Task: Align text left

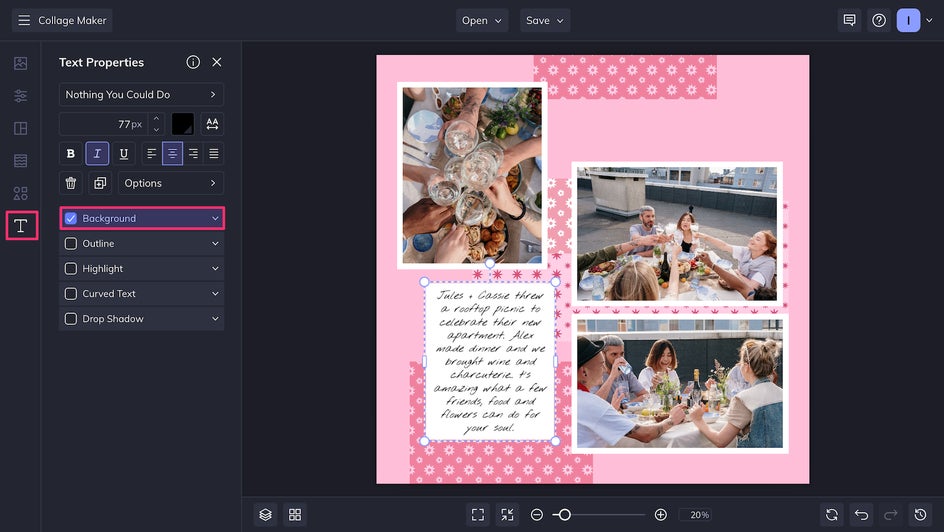Action: coord(152,153)
